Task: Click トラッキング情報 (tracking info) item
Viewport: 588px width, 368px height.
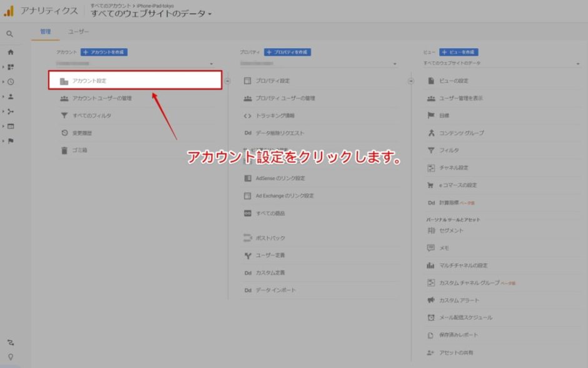Action: [275, 116]
